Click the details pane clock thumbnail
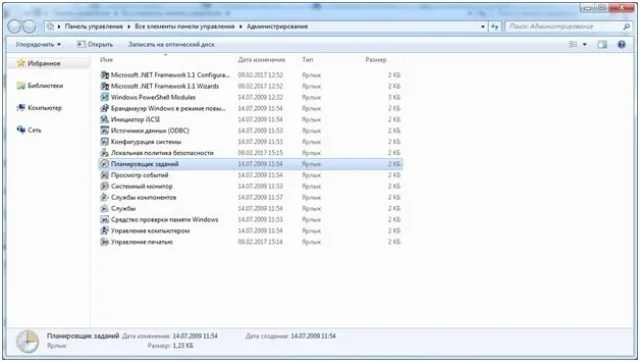 point(27,341)
